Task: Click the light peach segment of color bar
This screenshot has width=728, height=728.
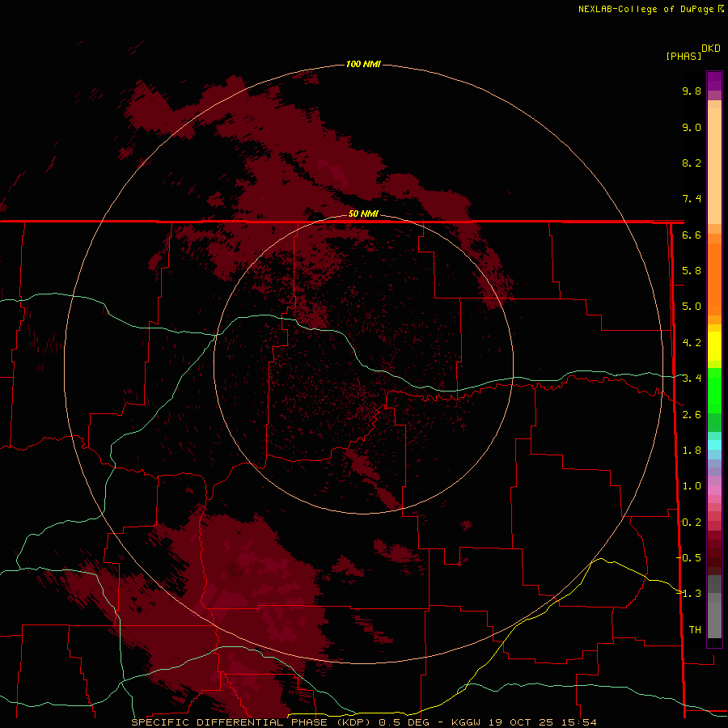Action: pyautogui.click(x=714, y=166)
